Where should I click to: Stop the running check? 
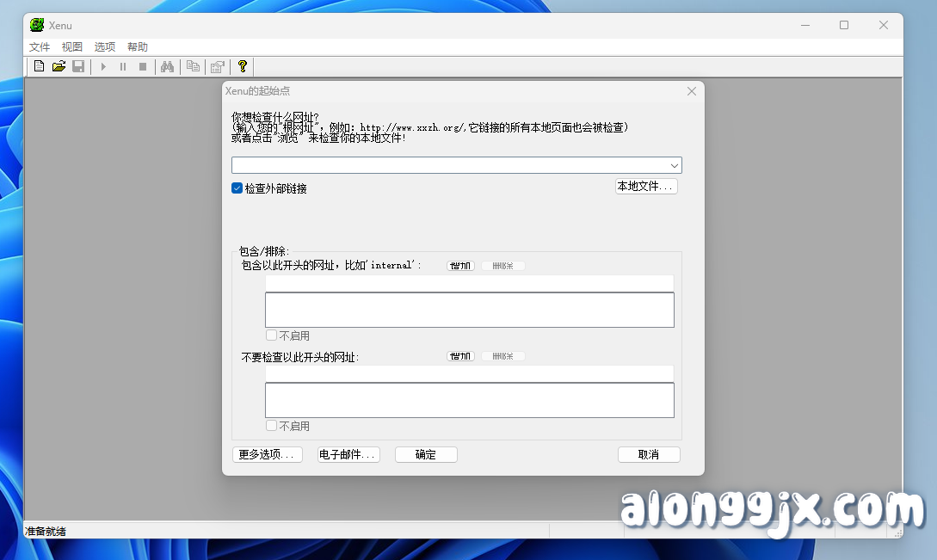pyautogui.click(x=143, y=66)
